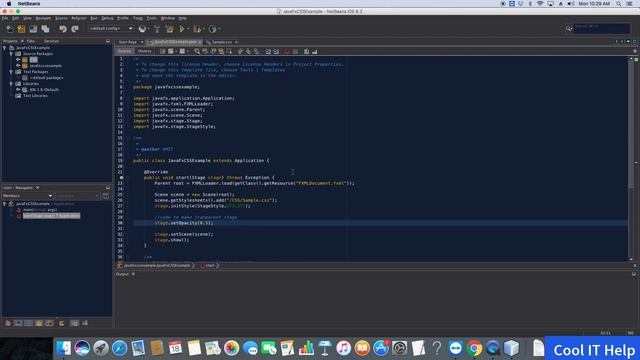Run the project with green play icon
The image size is (640, 360).
point(182,29)
